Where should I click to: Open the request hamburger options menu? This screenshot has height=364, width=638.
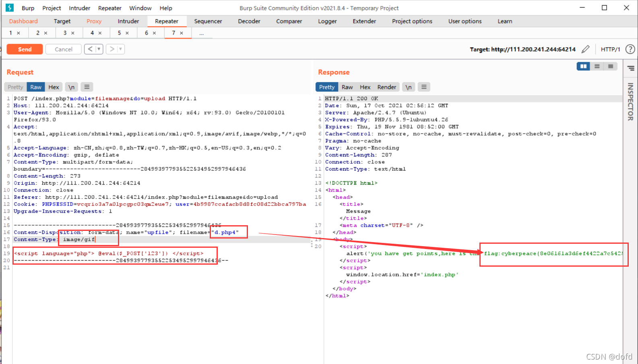(x=87, y=87)
